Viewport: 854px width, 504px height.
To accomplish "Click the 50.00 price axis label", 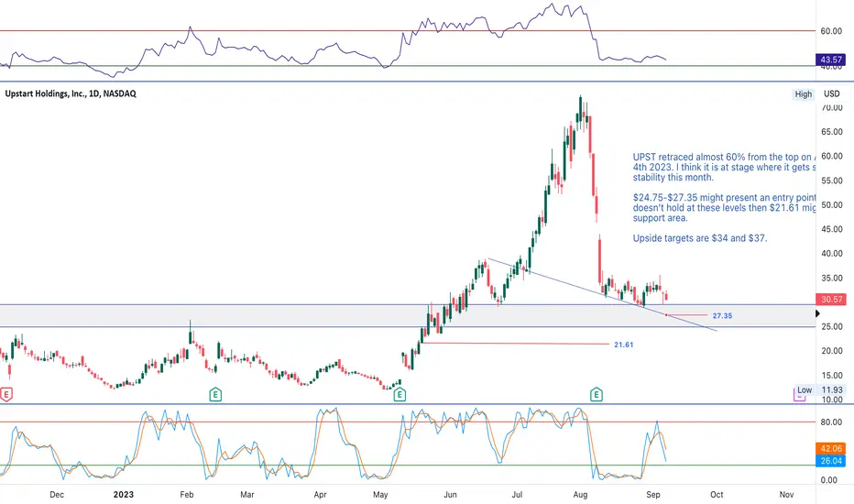I will point(832,205).
